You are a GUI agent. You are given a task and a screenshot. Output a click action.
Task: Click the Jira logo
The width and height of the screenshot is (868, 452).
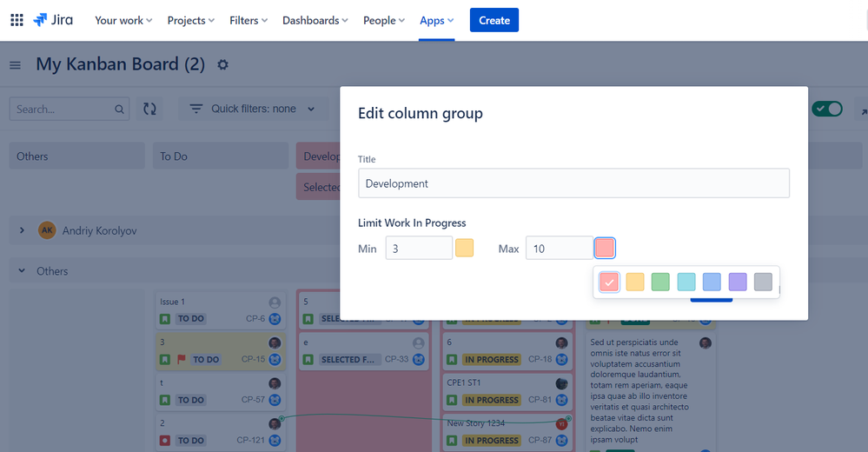[x=53, y=21]
